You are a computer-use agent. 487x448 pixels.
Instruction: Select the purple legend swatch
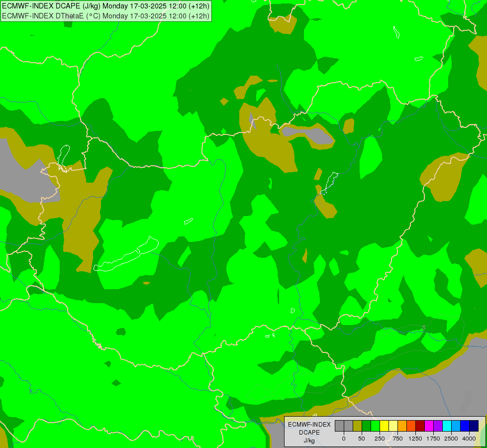[x=438, y=426]
